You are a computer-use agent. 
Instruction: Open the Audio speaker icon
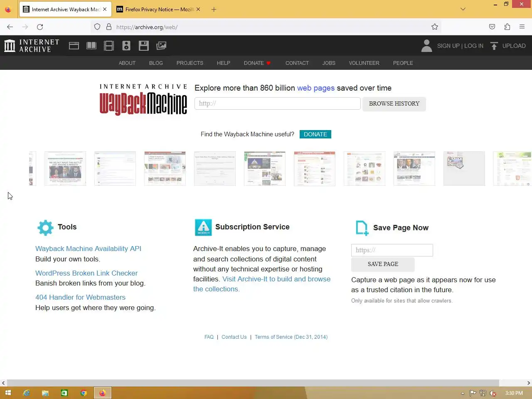click(x=126, y=46)
